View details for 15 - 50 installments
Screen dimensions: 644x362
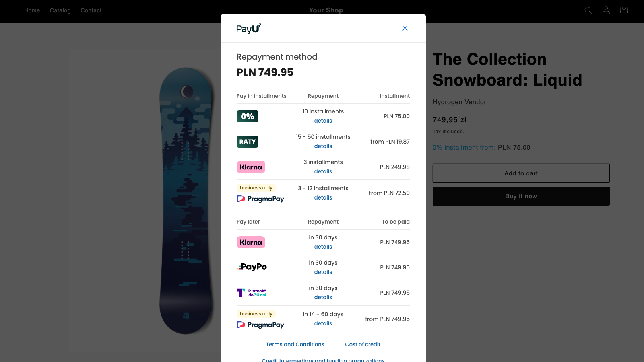pyautogui.click(x=323, y=146)
